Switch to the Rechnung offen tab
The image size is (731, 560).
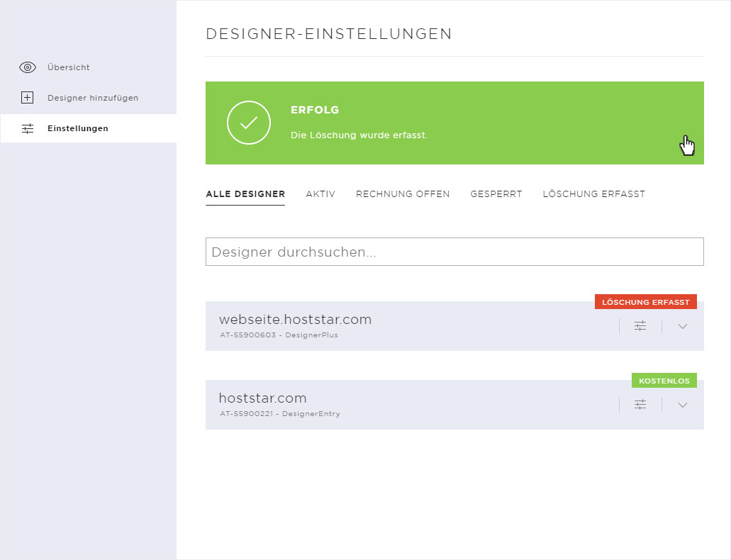tap(403, 194)
